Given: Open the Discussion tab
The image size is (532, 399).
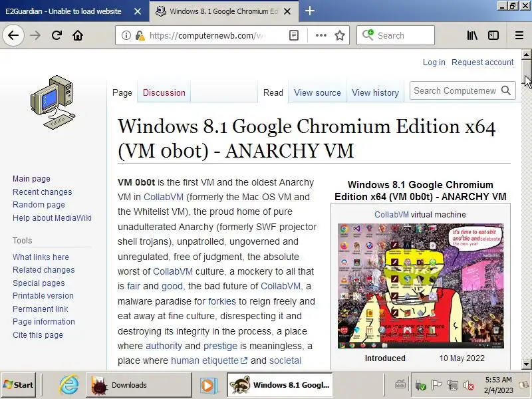Looking at the screenshot, I should pos(164,92).
